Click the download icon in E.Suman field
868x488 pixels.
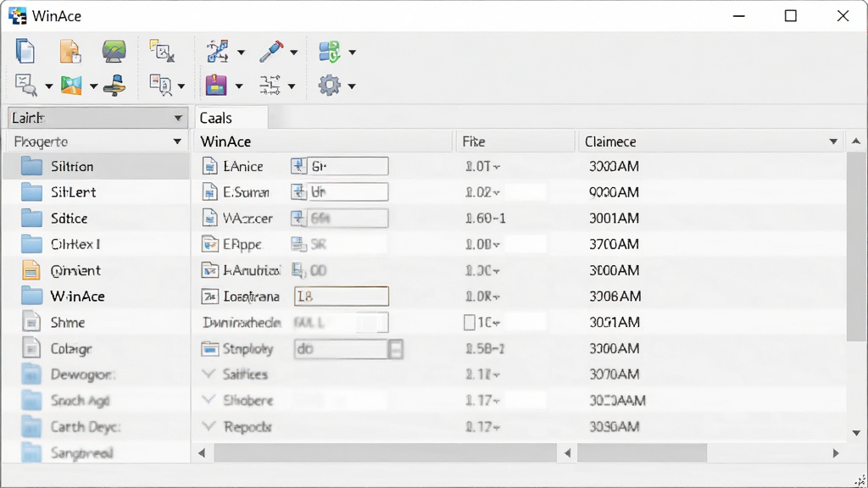[x=299, y=192]
